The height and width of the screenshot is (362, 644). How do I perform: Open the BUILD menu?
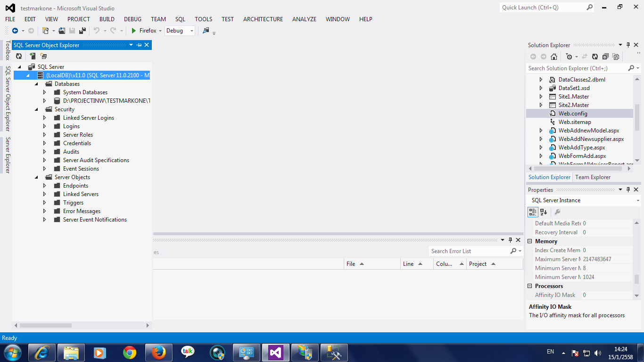click(x=107, y=19)
